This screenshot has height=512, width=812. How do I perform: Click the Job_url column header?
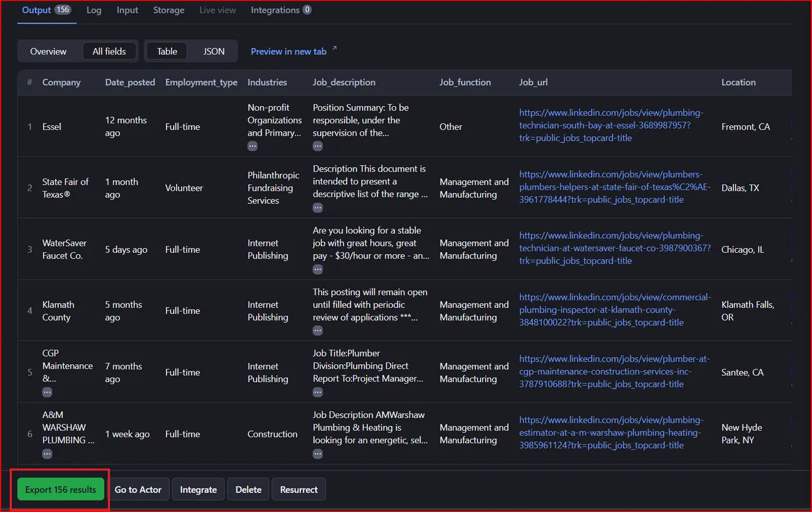[x=533, y=82]
